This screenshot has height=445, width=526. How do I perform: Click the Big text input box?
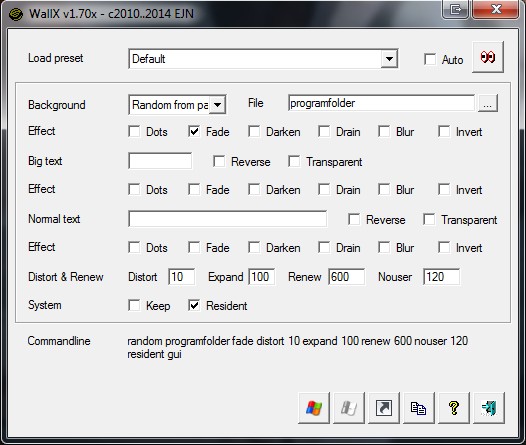[160, 161]
